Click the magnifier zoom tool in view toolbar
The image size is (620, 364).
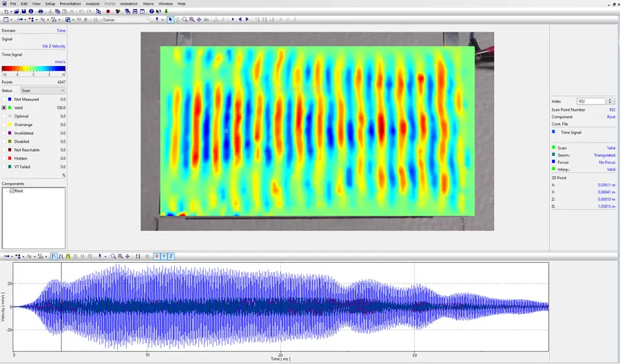point(184,19)
